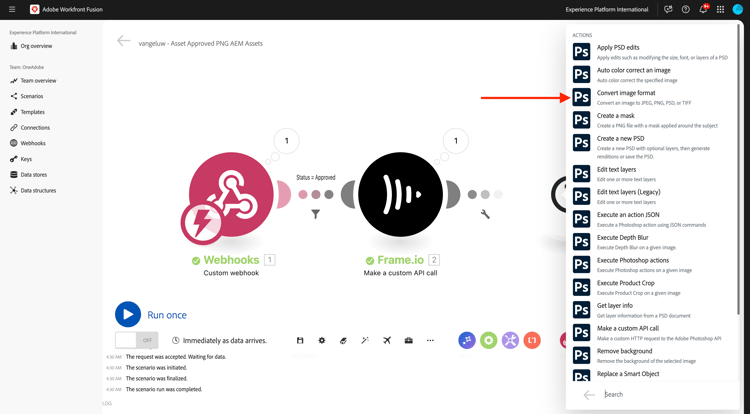Select the Auto color correct an image action
Viewport: 750px width, 414px height.
pyautogui.click(x=652, y=75)
